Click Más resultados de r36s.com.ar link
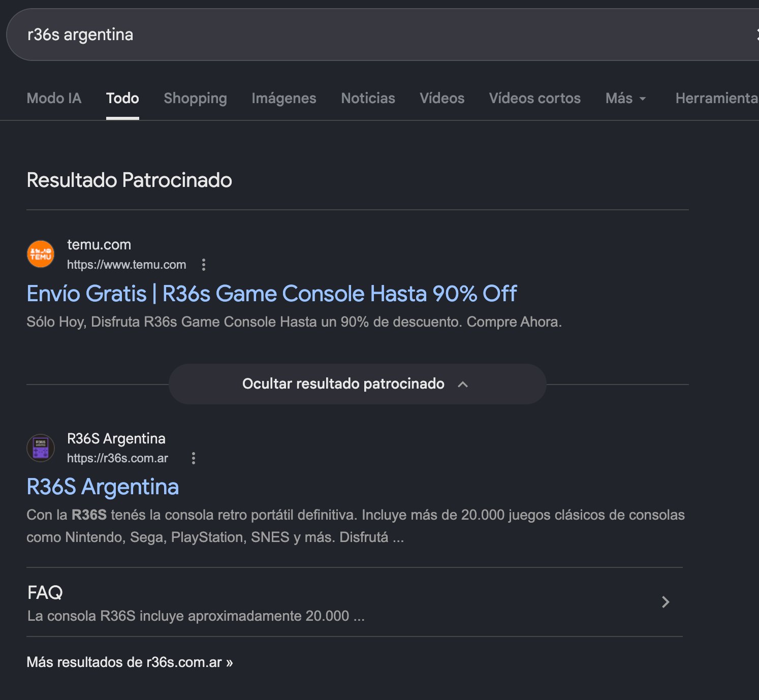 [130, 662]
